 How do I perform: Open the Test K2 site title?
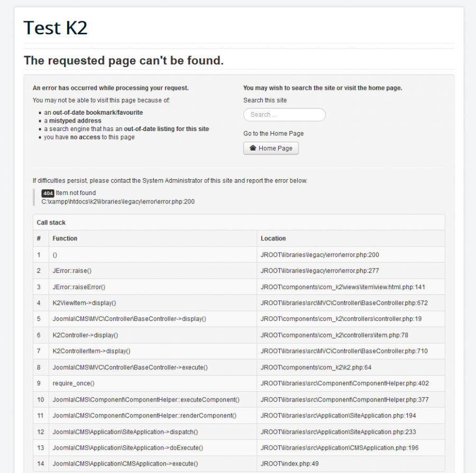point(56,27)
